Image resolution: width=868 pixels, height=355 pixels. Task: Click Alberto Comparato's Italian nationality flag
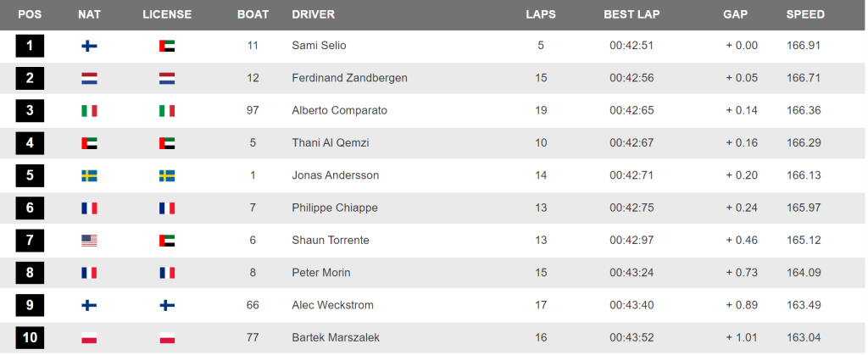(89, 111)
